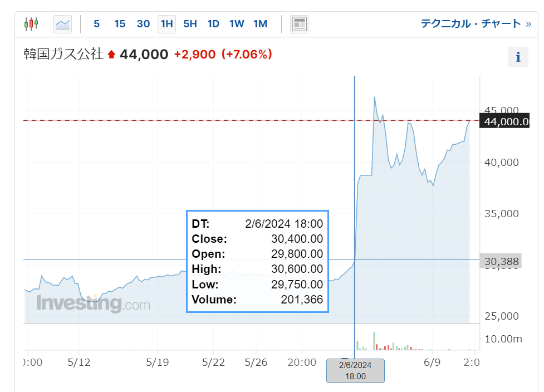Switch to candlestick chart type
Image resolution: width=544 pixels, height=392 pixels.
[31, 24]
